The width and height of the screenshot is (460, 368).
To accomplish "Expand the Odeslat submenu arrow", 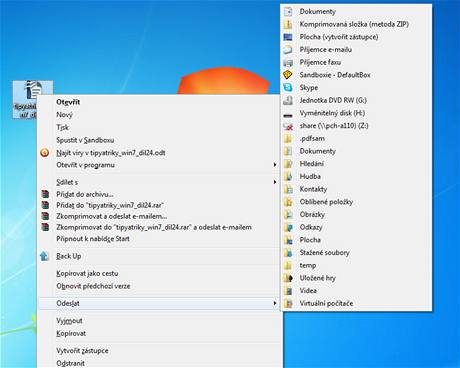I will pyautogui.click(x=275, y=303).
